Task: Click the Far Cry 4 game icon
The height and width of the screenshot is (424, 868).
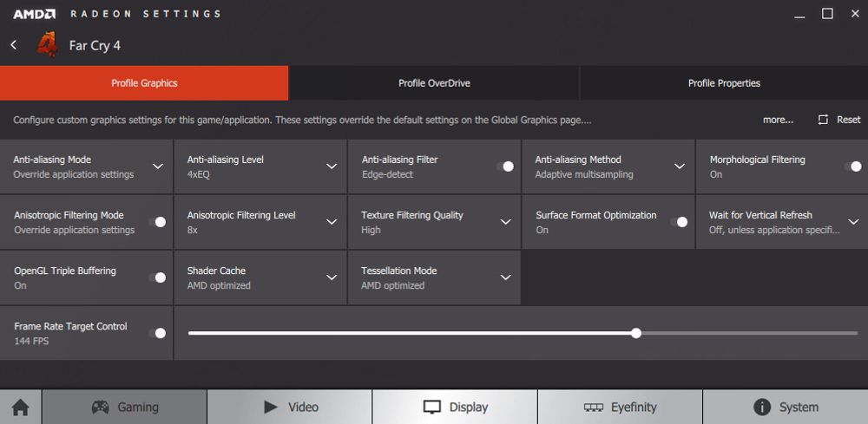Action: coord(47,45)
